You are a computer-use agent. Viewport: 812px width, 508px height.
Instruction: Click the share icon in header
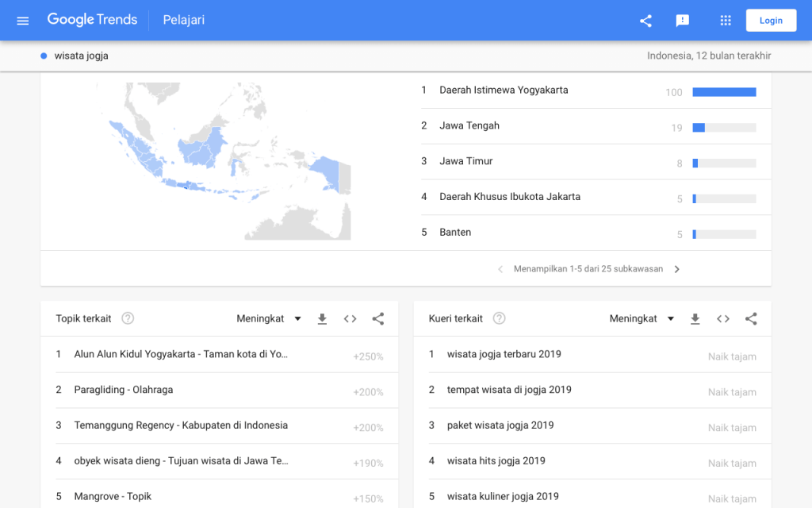pyautogui.click(x=645, y=21)
